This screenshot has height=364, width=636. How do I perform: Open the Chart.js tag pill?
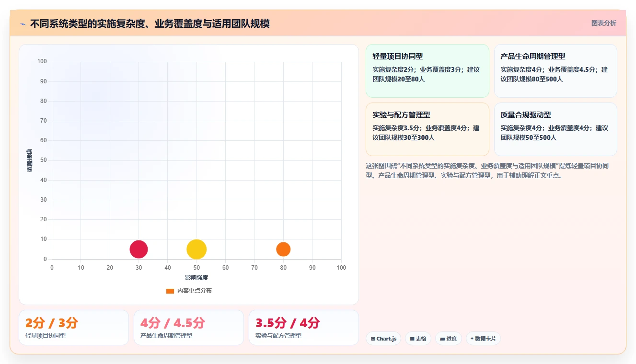click(383, 339)
